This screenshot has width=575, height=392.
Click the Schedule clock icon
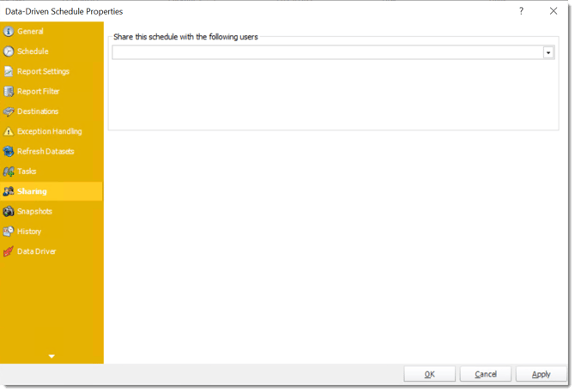coord(9,51)
